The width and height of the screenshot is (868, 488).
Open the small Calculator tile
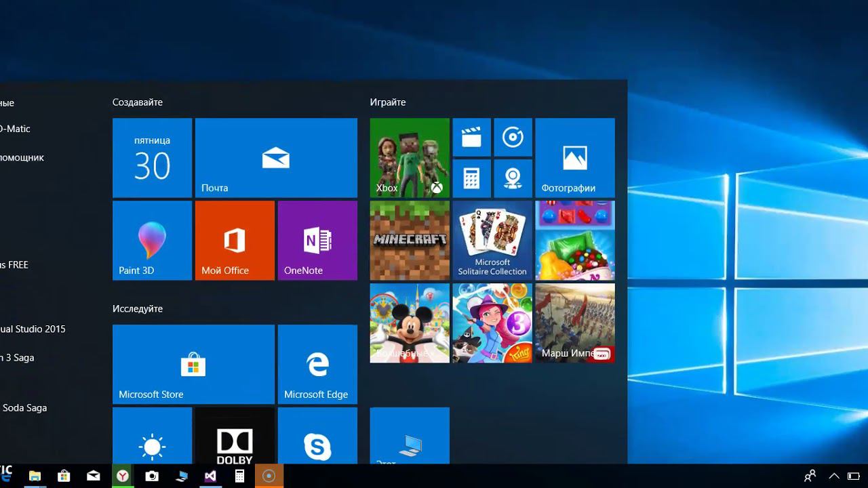pos(471,179)
